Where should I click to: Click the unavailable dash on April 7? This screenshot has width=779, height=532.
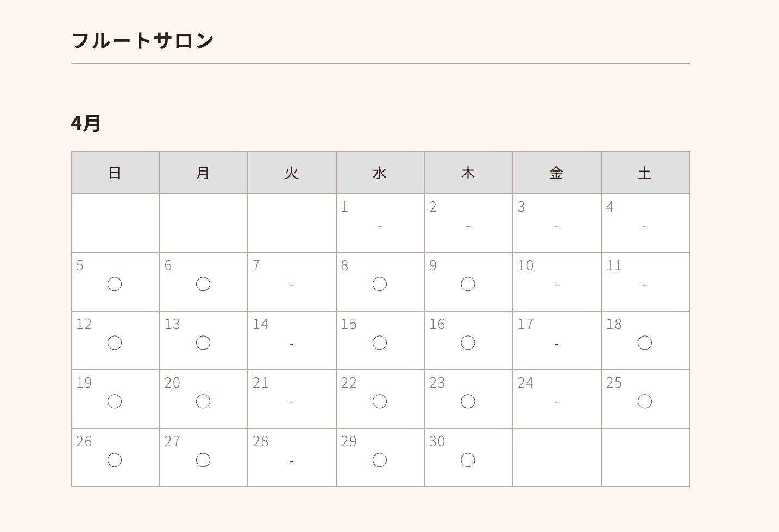292,285
